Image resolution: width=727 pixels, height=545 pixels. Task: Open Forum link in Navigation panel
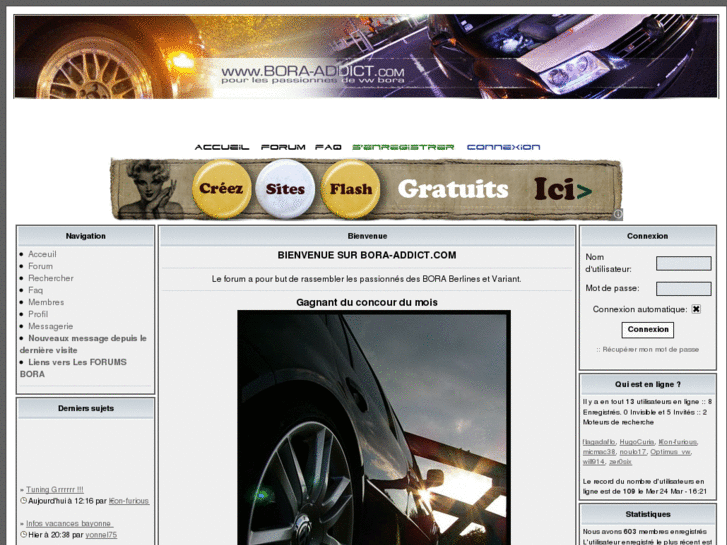(40, 266)
